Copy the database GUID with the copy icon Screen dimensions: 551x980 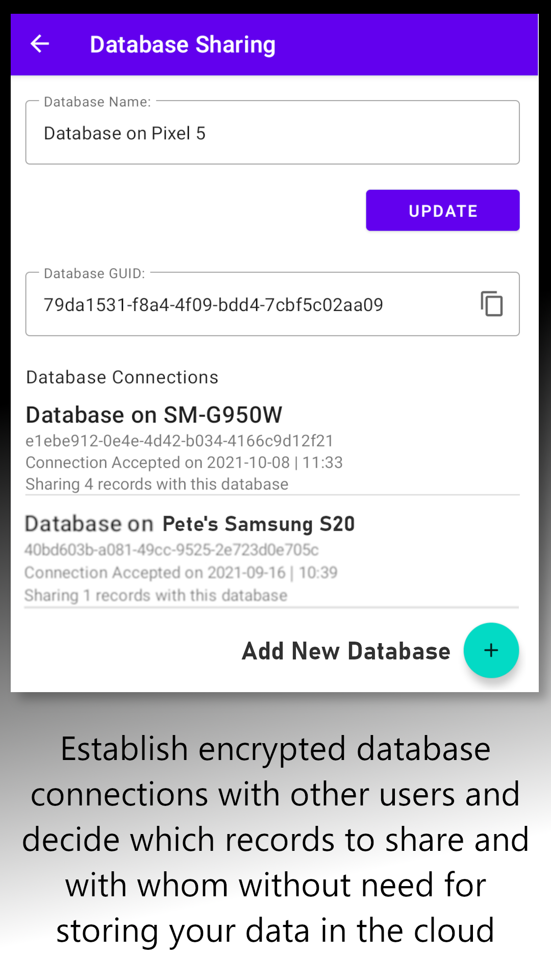[491, 304]
